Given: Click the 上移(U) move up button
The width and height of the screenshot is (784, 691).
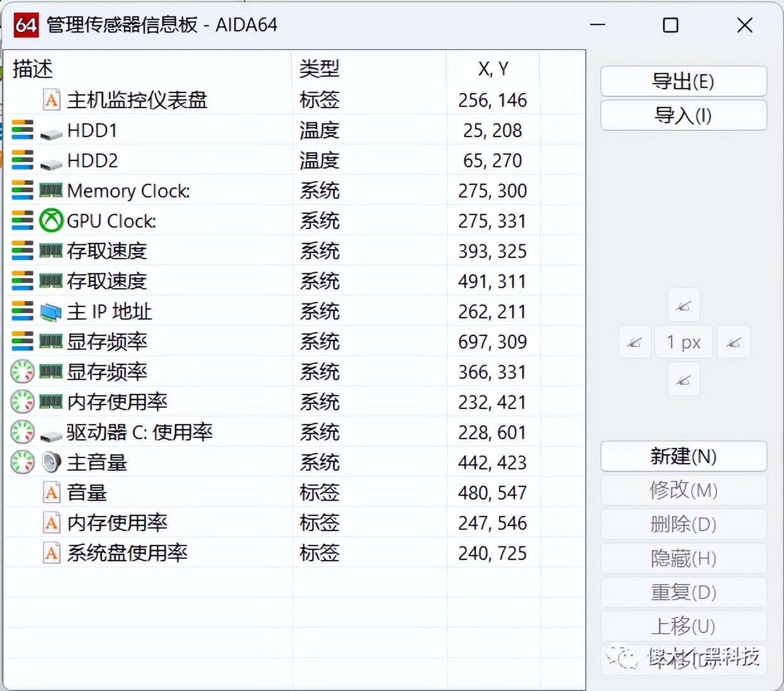Looking at the screenshot, I should 683,626.
